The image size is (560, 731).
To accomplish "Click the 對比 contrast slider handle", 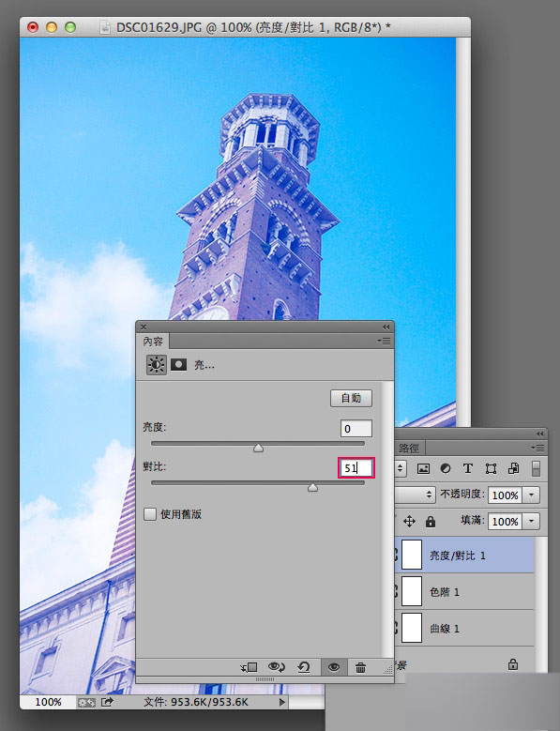I will (312, 488).
